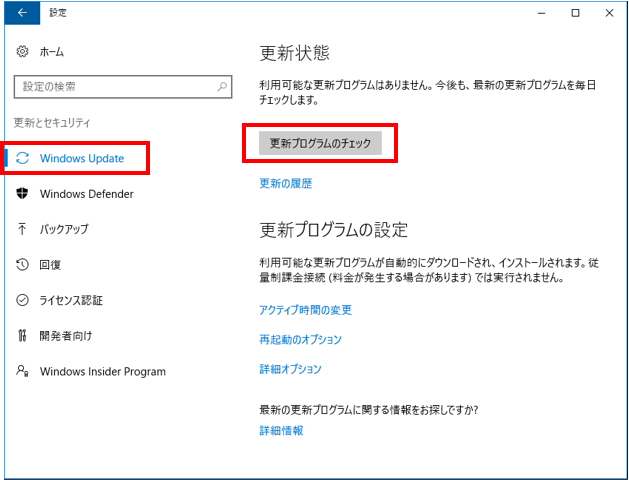Go to the バックアップ section
This screenshot has width=629, height=480.
[64, 229]
